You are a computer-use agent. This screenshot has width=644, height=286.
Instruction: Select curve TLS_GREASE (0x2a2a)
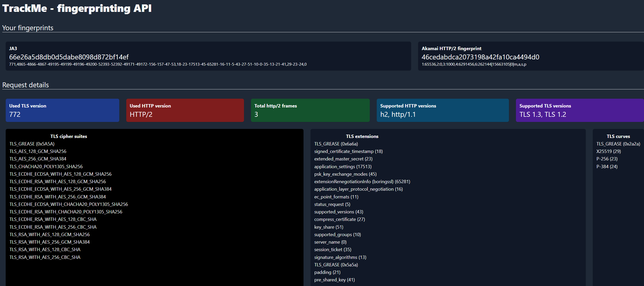tap(618, 144)
